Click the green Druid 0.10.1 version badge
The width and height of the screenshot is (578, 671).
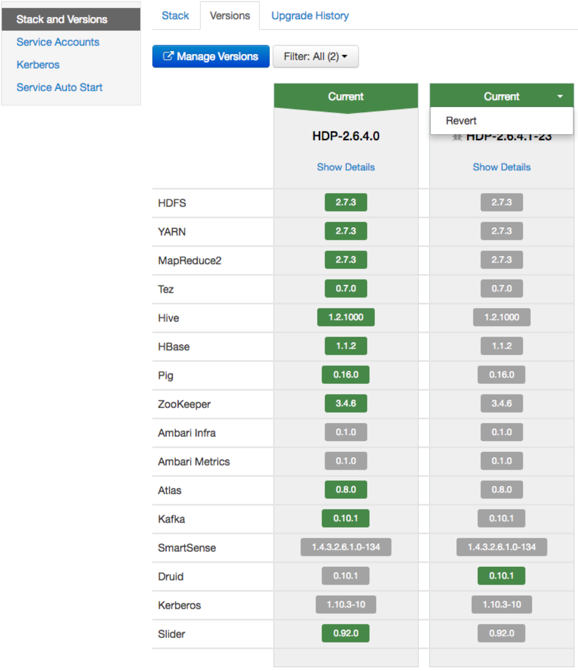(x=501, y=576)
